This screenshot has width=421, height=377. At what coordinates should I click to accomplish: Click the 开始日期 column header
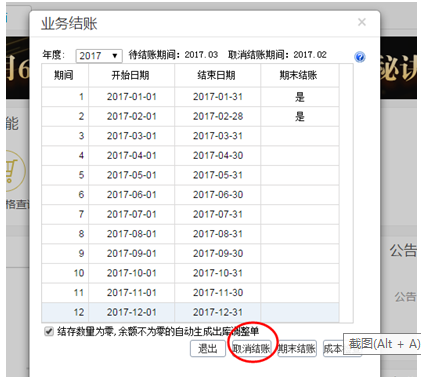[x=131, y=76]
